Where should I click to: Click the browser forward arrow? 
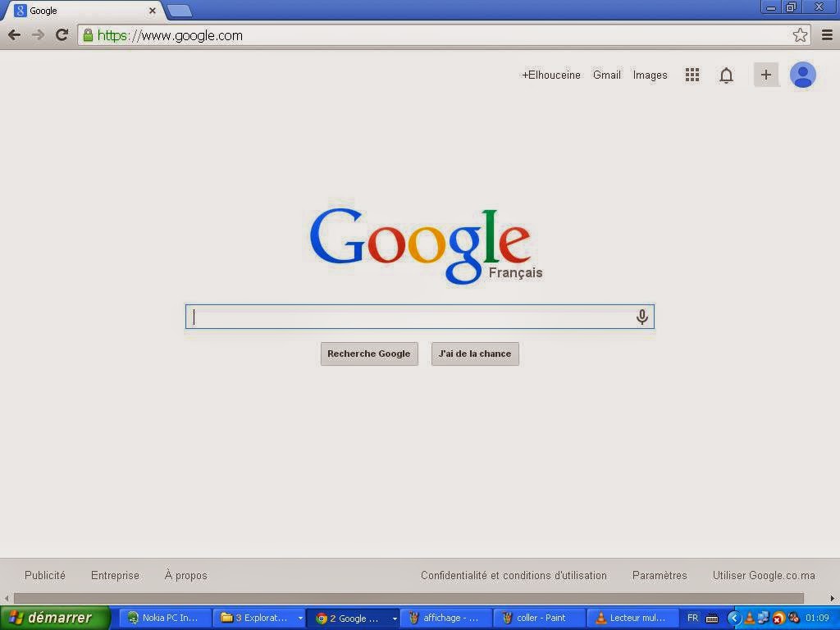38,35
